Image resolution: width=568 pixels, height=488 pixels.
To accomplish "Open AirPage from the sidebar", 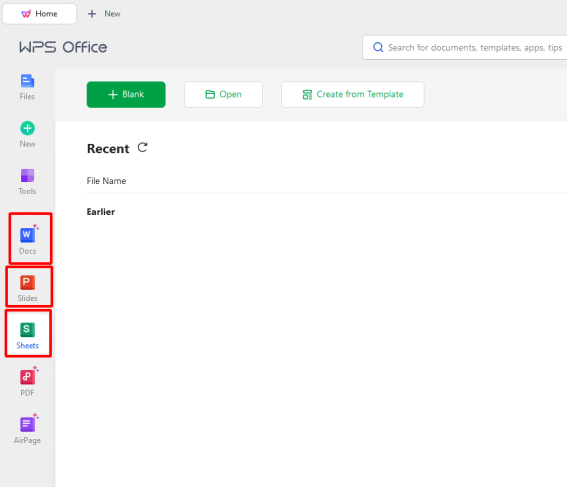I will click(x=27, y=430).
